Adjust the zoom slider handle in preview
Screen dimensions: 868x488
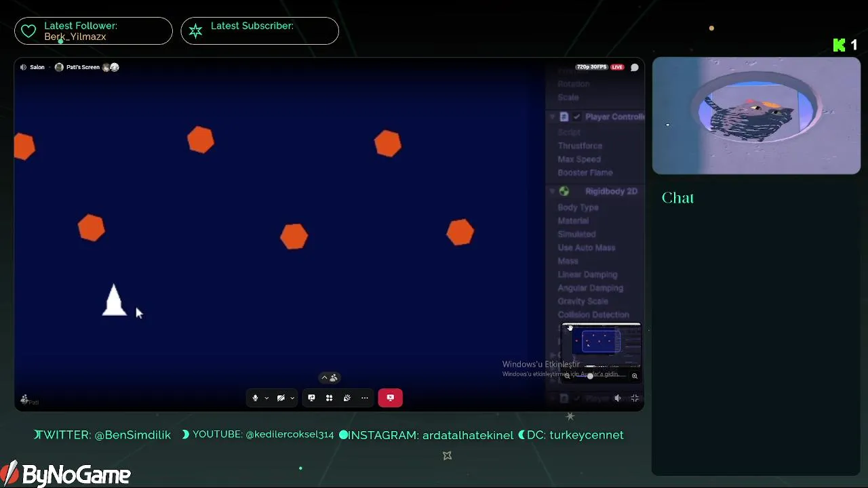tap(590, 376)
